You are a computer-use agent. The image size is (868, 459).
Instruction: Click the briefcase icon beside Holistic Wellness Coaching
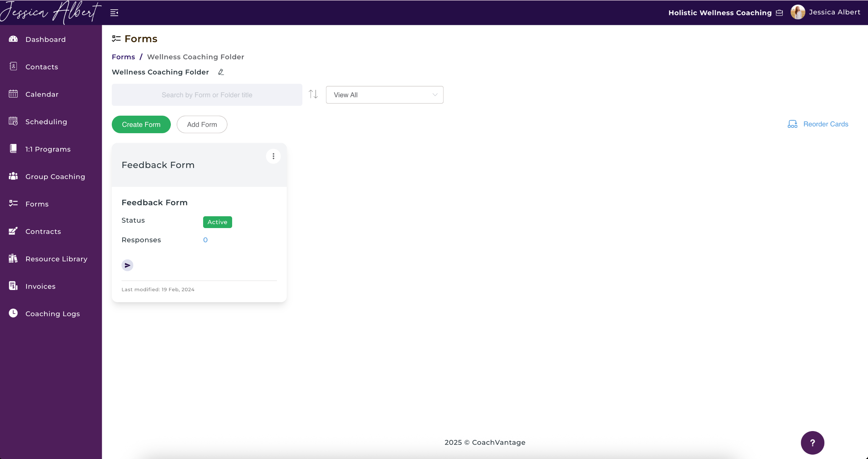tap(780, 13)
